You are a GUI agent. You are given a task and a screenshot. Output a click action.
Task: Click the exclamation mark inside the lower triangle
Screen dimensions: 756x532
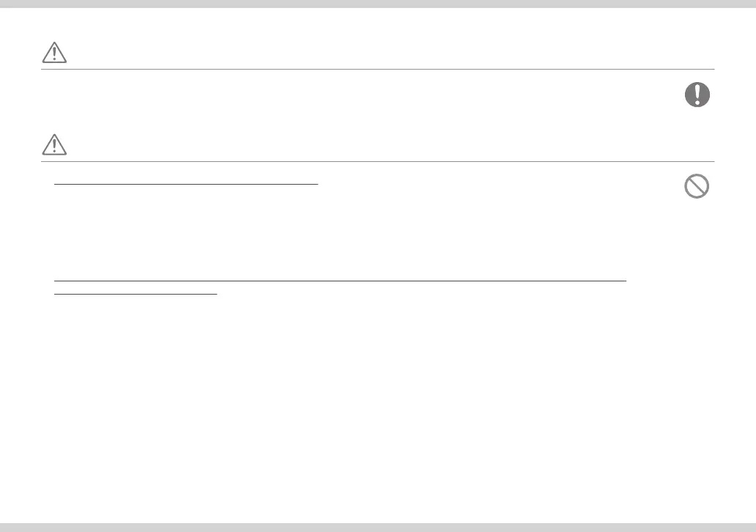click(54, 146)
